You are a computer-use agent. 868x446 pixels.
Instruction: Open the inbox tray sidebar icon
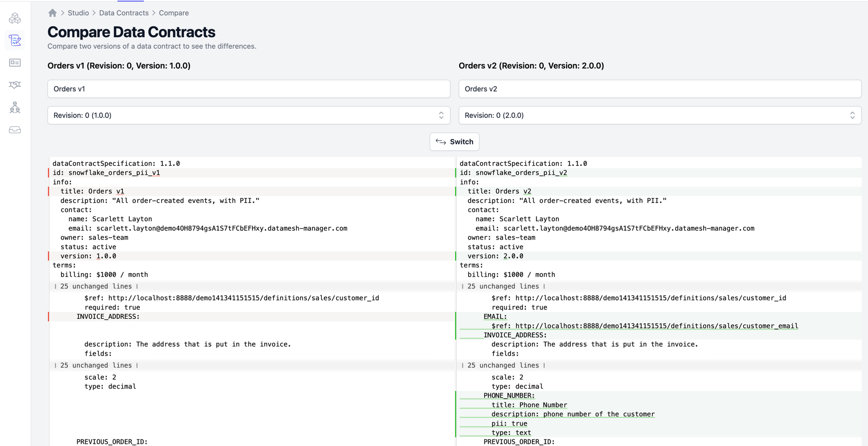click(x=15, y=130)
